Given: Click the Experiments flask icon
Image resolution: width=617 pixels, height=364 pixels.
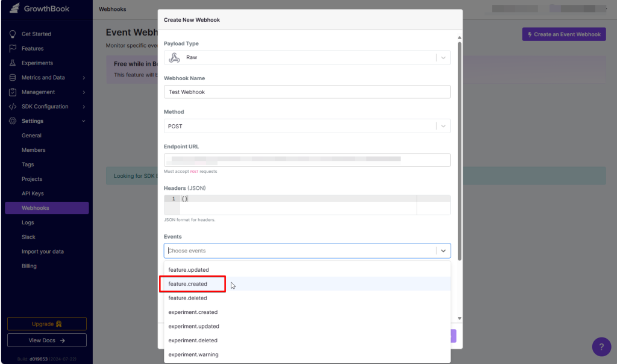Looking at the screenshot, I should click(12, 63).
